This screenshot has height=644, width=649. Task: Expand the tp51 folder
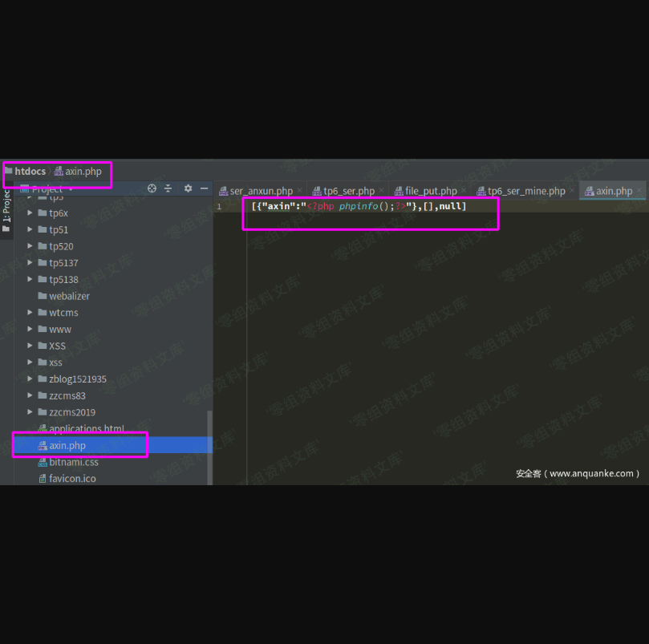click(x=30, y=230)
